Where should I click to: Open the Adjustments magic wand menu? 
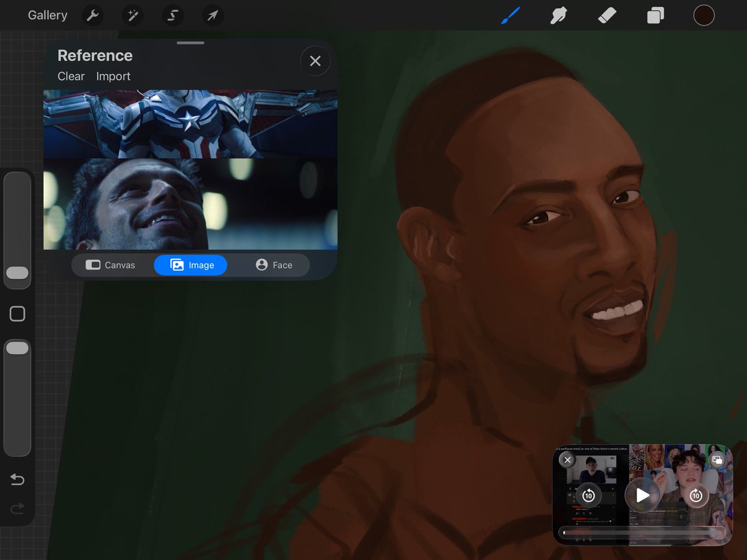[x=133, y=16]
